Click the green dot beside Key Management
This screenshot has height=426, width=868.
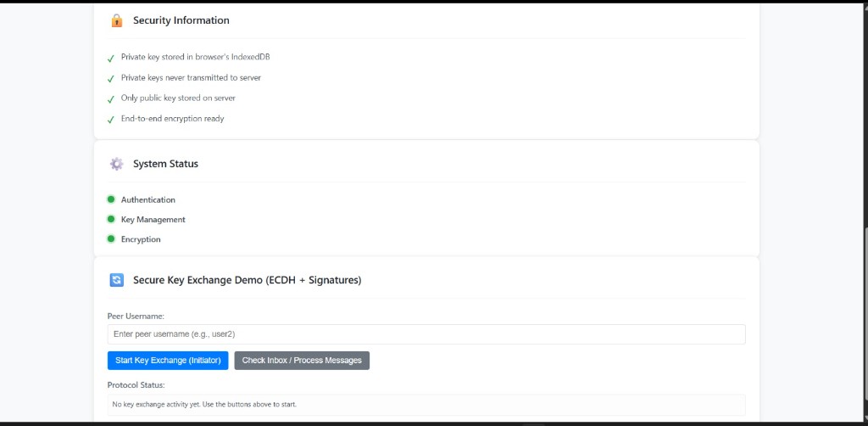point(111,220)
